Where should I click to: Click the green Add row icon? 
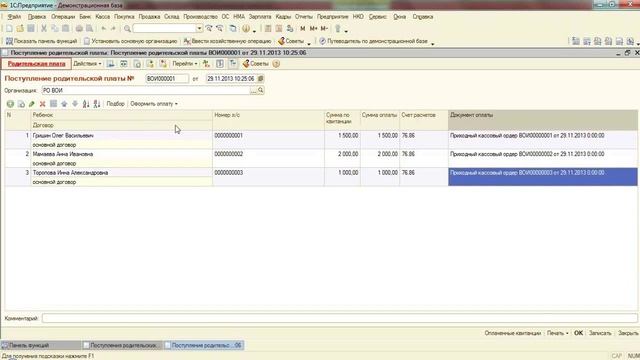[x=10, y=104]
